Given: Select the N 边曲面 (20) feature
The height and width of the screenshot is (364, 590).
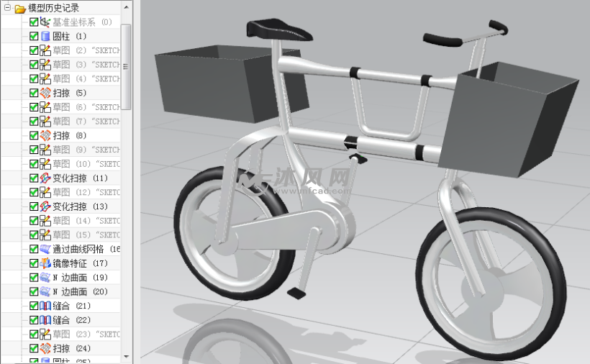Looking at the screenshot, I should point(79,292).
